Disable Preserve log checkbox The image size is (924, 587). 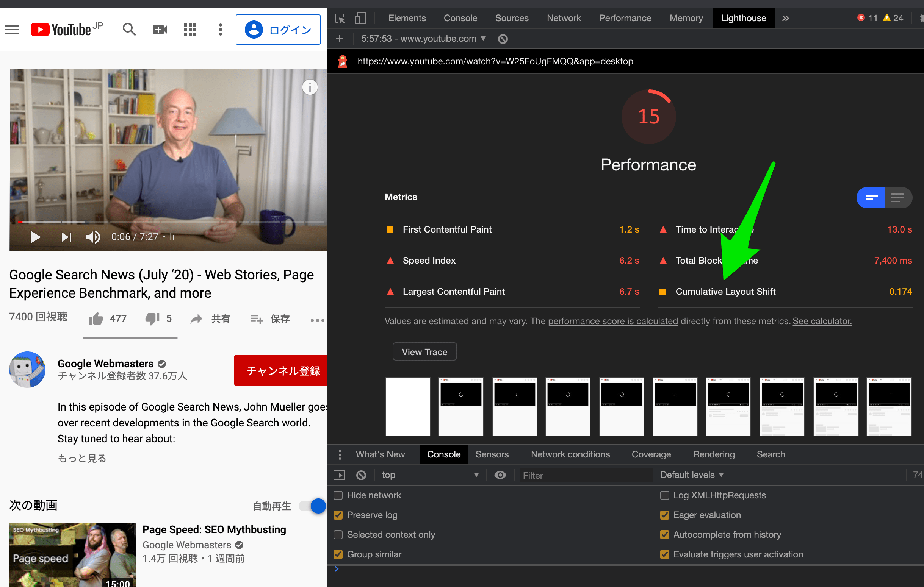coord(338,515)
